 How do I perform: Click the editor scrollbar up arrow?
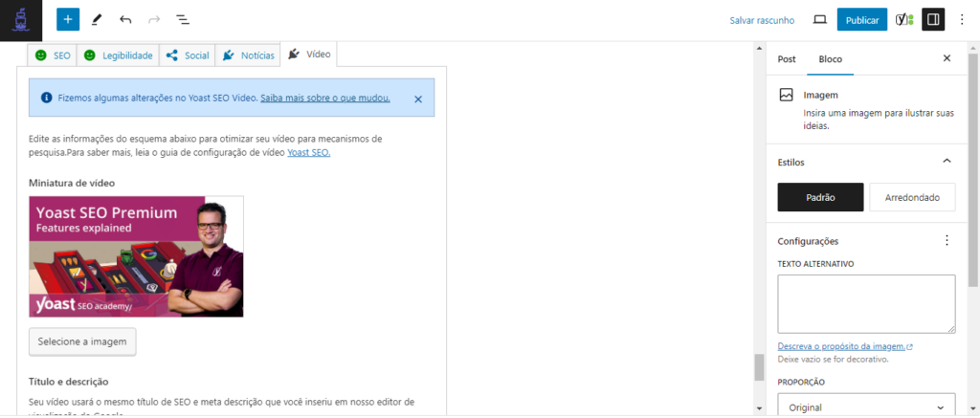click(759, 48)
